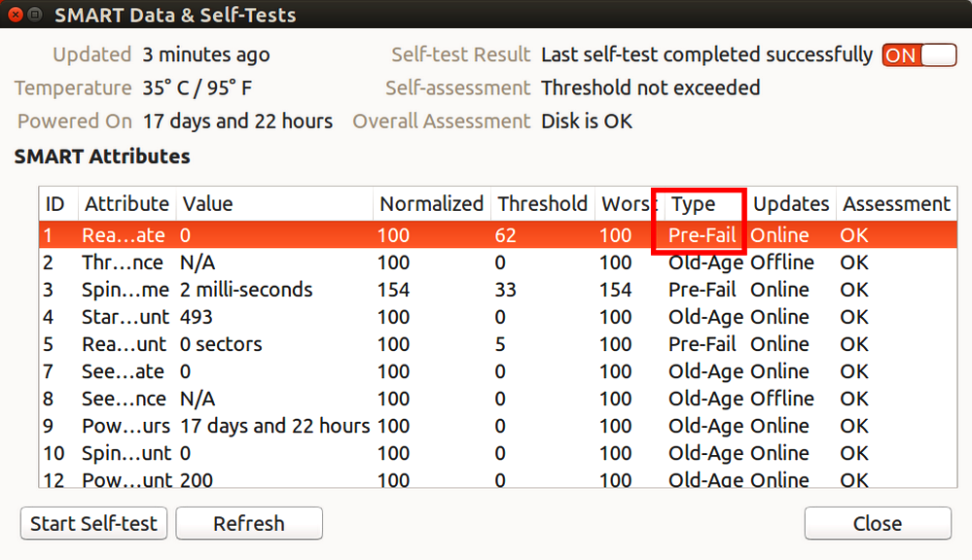Refresh the SMART data
This screenshot has height=560, width=972.
pos(249,523)
